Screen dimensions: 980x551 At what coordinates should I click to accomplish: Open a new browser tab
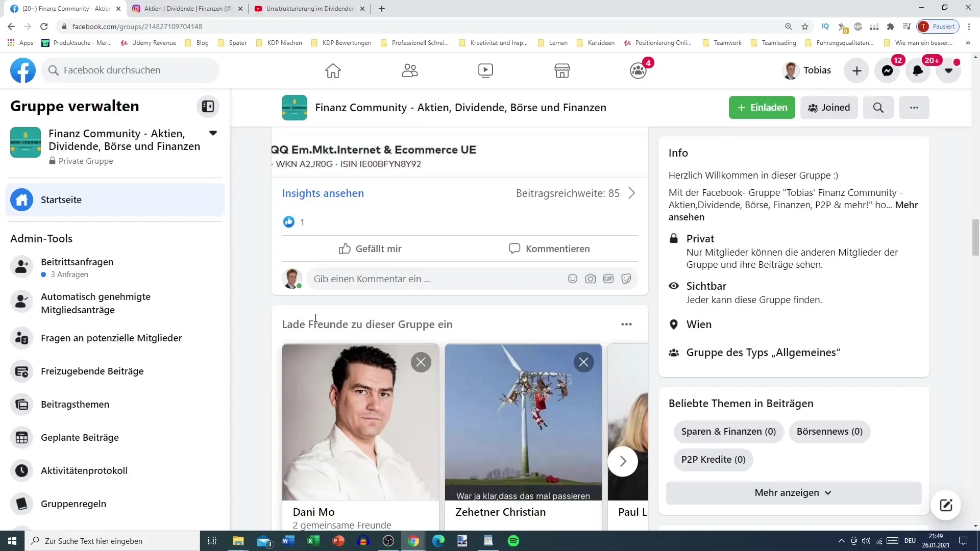coord(382,9)
